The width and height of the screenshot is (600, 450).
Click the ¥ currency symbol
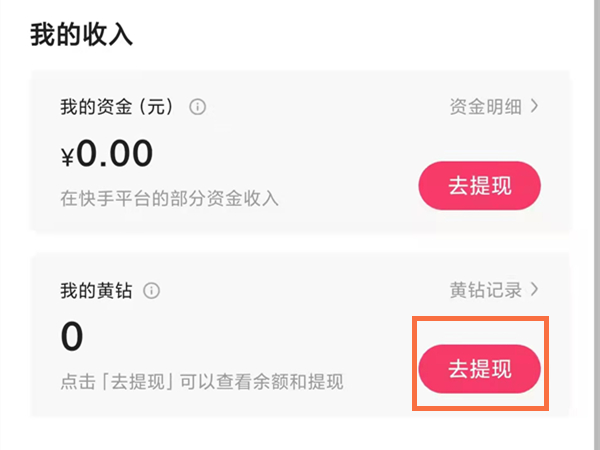(68, 157)
